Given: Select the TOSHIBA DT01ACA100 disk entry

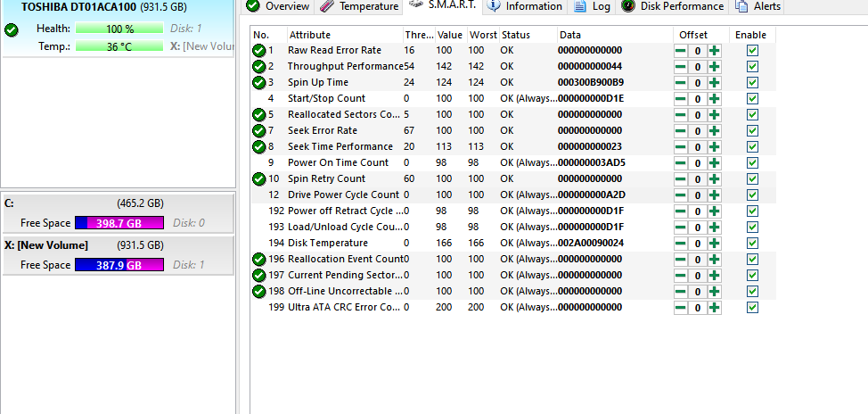Looking at the screenshot, I should pos(118,28).
